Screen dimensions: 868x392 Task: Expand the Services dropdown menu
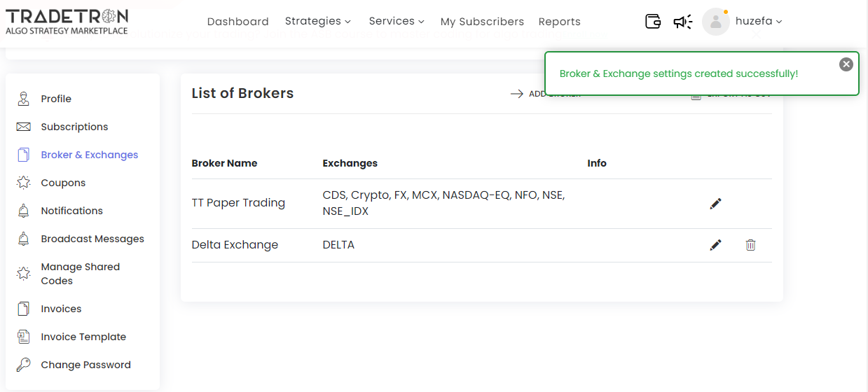point(397,21)
